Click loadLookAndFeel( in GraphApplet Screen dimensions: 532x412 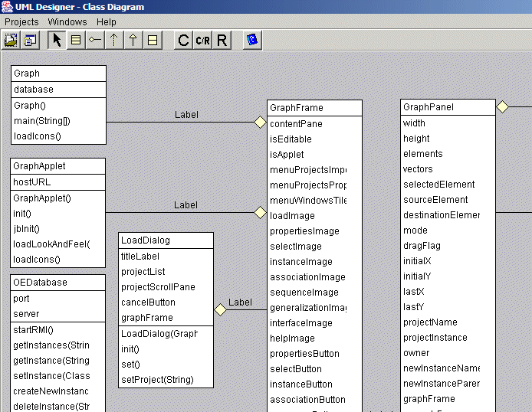[x=51, y=244]
